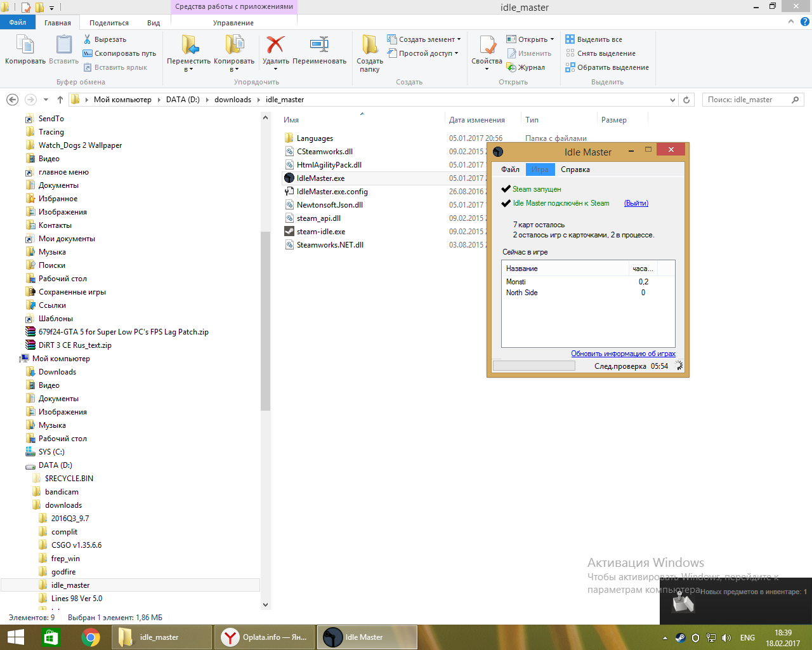
Task: Click the Rename (Переименовать) icon
Action: point(319,44)
